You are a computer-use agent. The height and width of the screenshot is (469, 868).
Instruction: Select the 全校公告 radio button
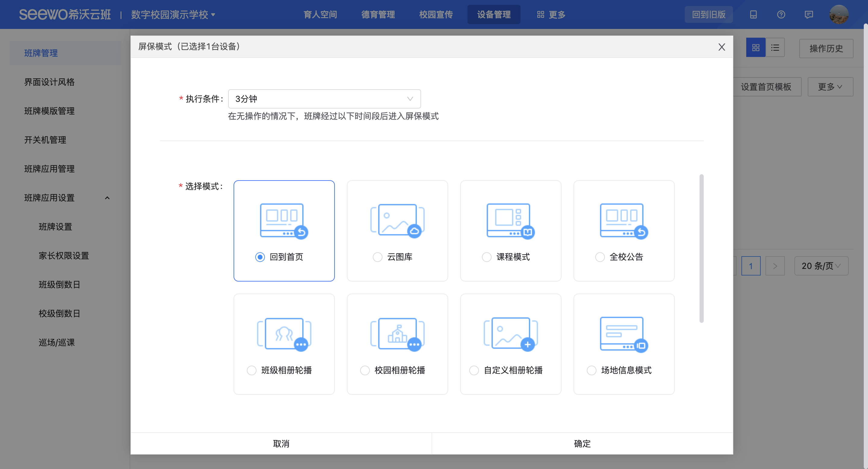600,257
